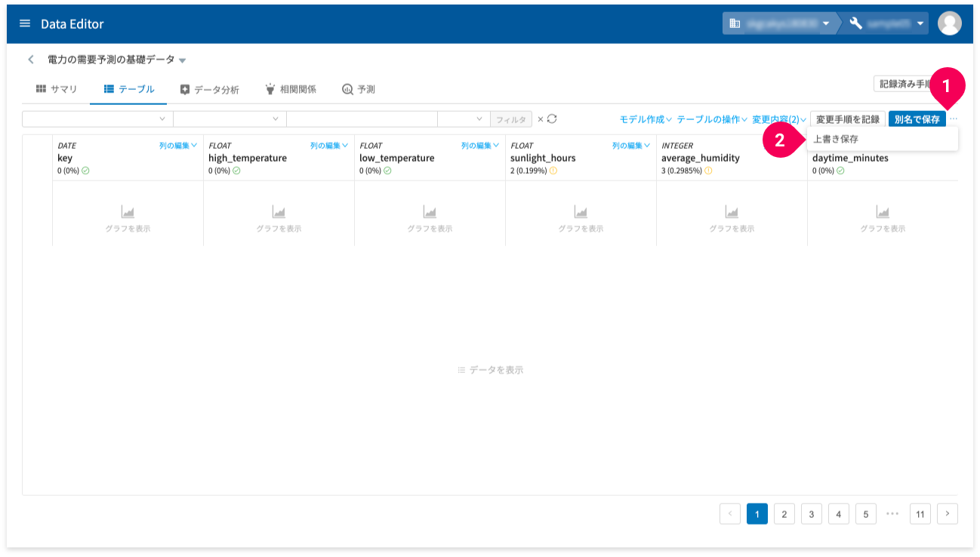Expand the モデル作成 dropdown
The height and width of the screenshot is (557, 980).
point(646,119)
